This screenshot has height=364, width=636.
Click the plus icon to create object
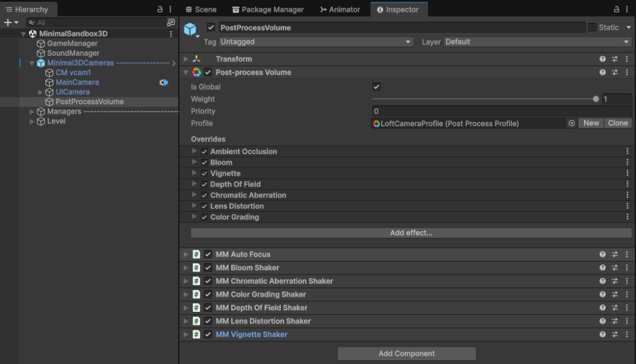pos(7,22)
